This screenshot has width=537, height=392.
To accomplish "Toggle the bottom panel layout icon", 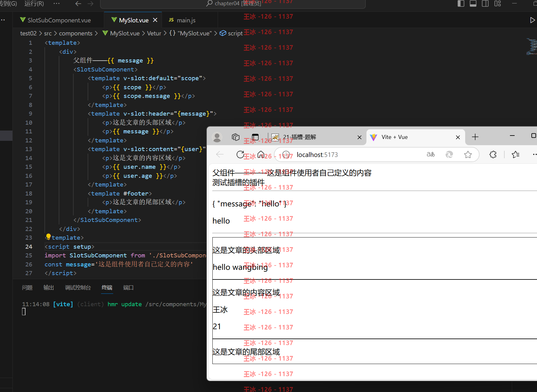I will pos(473,3).
